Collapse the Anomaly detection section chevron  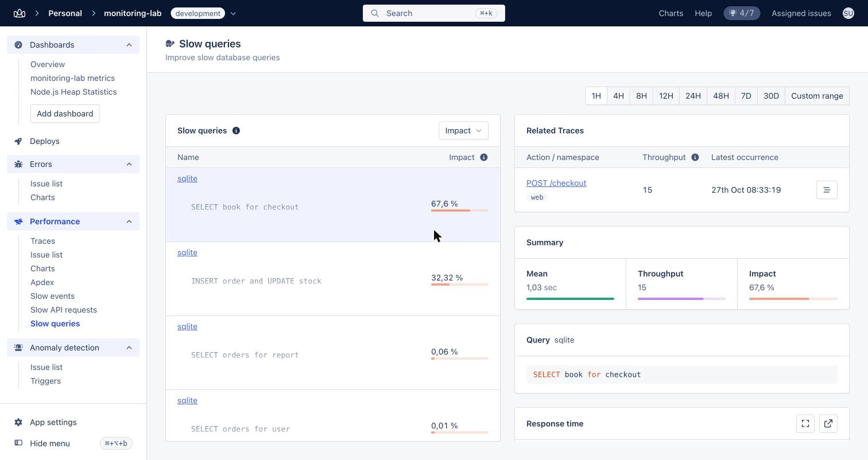(129, 348)
